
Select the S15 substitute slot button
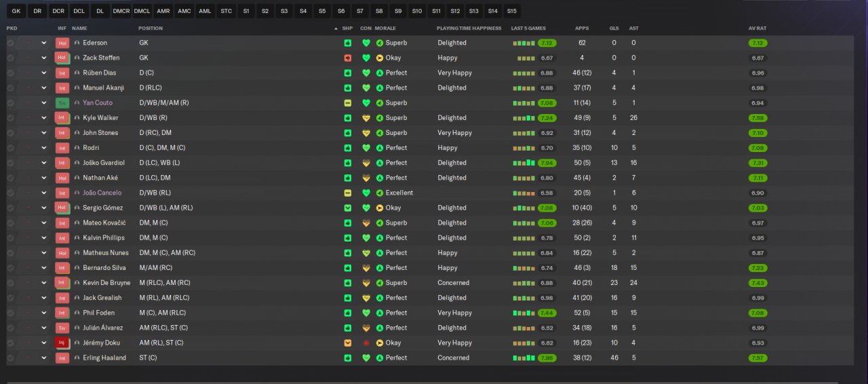[511, 11]
